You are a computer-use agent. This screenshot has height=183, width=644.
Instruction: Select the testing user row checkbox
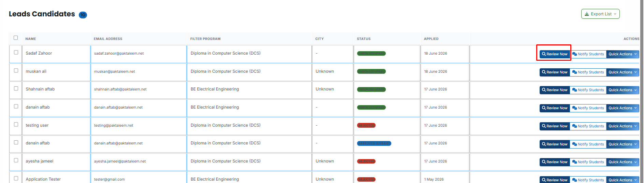(x=16, y=125)
